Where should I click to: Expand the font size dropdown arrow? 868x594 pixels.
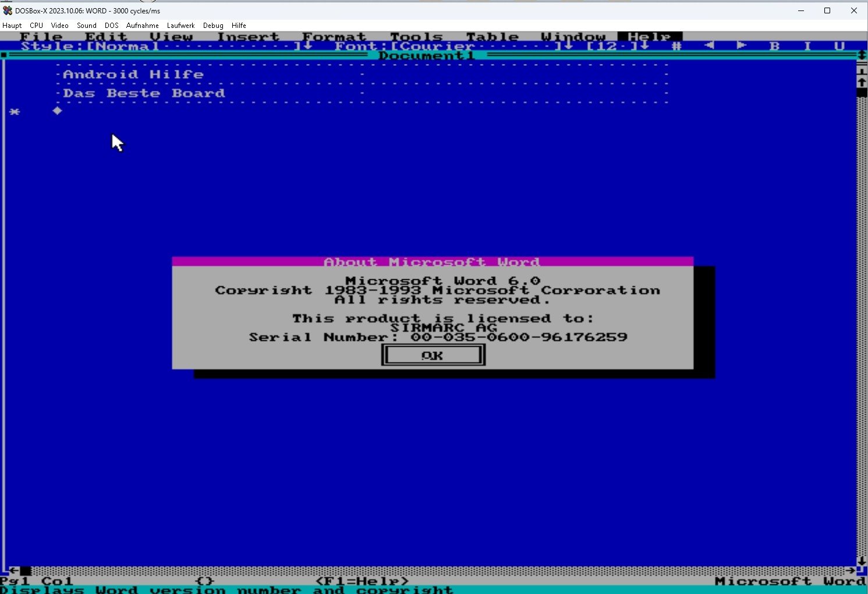point(644,46)
